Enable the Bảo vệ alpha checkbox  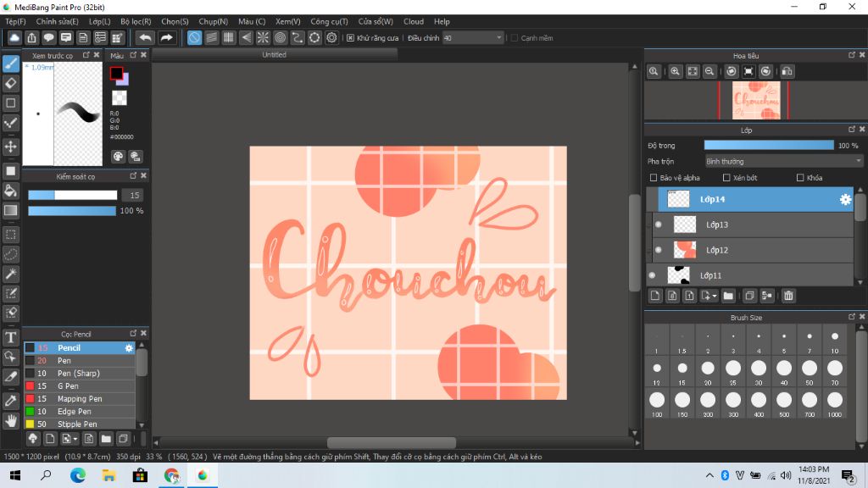tap(654, 178)
